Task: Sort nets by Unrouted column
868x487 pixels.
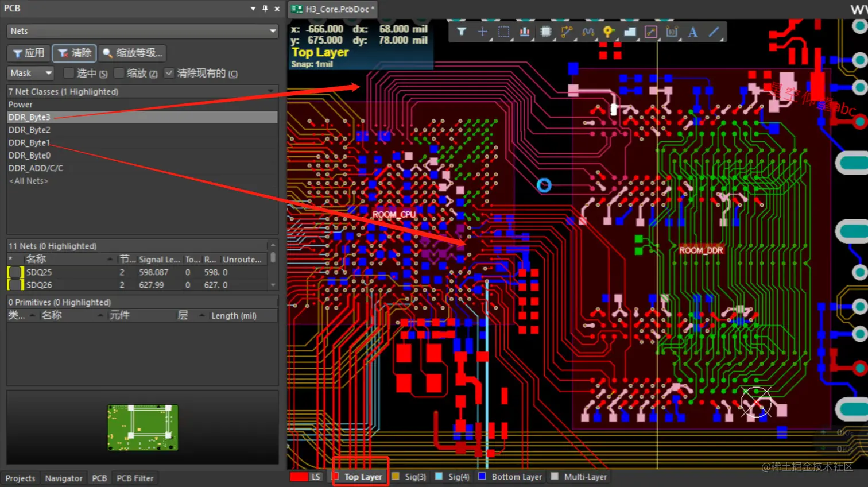Action: [243, 259]
